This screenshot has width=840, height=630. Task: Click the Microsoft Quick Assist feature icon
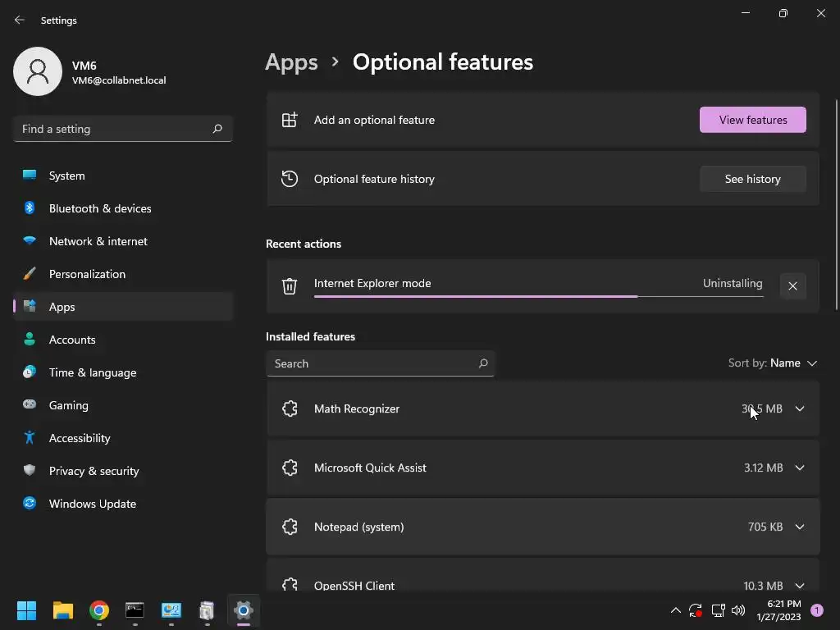click(x=290, y=468)
